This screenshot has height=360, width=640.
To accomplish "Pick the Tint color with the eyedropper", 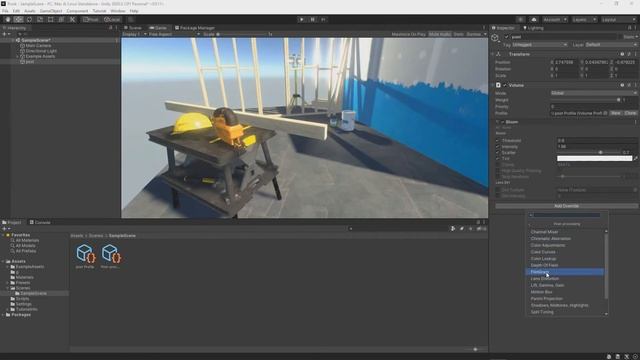I will click(636, 158).
